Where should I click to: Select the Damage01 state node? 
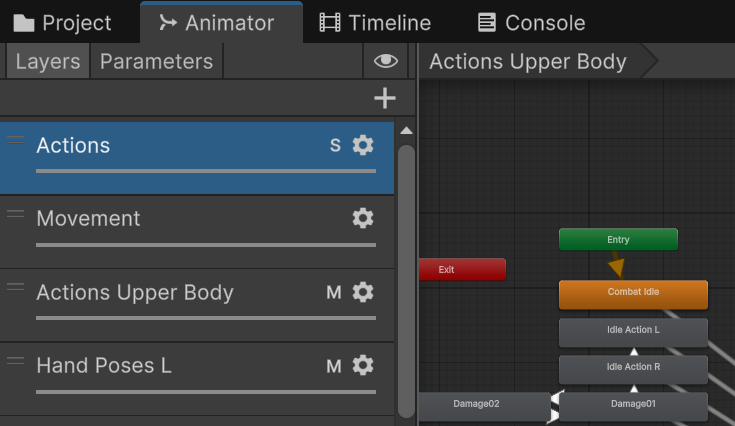(x=633, y=406)
